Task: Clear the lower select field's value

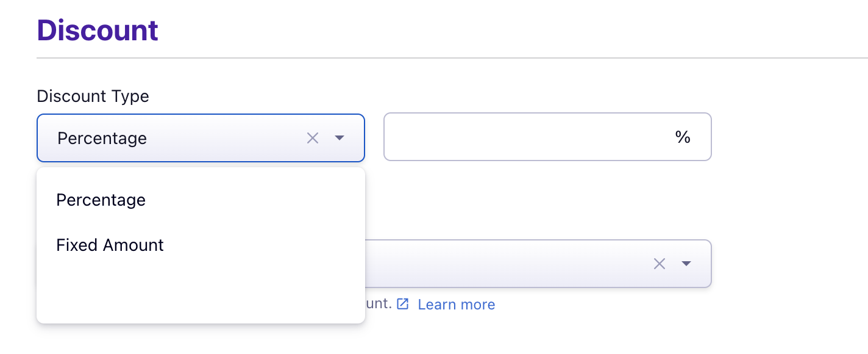Action: coord(660,264)
